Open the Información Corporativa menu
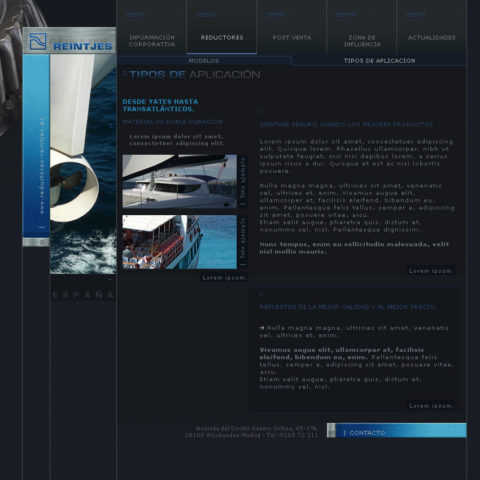480x480 pixels. coord(152,41)
